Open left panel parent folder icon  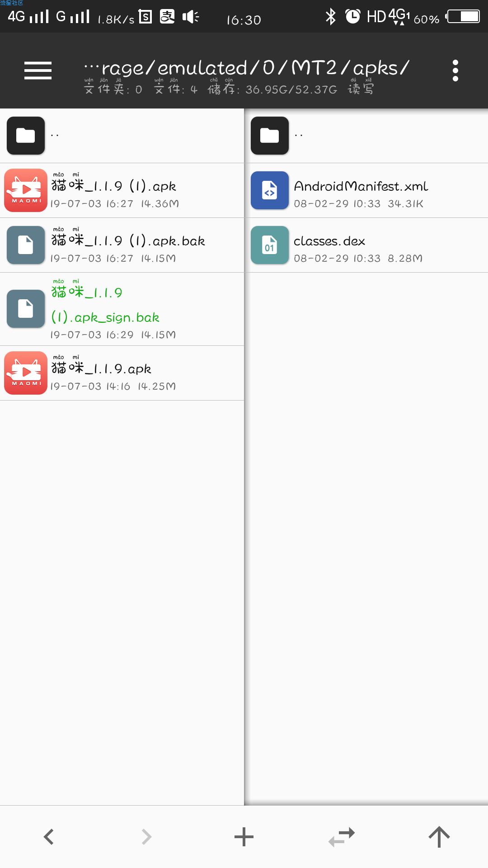[26, 136]
